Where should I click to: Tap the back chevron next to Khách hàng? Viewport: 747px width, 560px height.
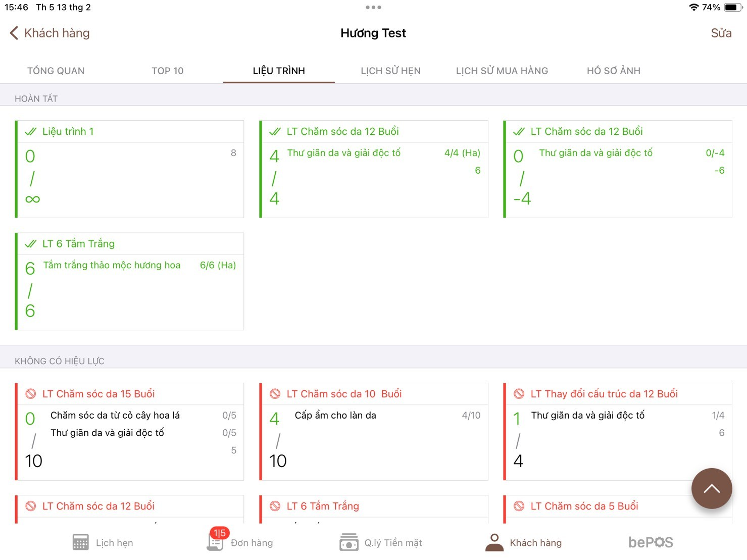click(14, 33)
